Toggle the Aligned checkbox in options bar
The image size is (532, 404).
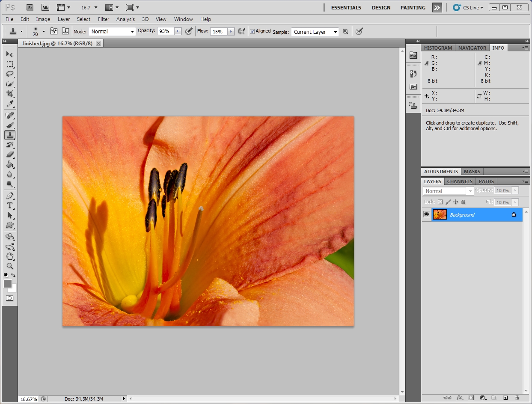point(252,31)
